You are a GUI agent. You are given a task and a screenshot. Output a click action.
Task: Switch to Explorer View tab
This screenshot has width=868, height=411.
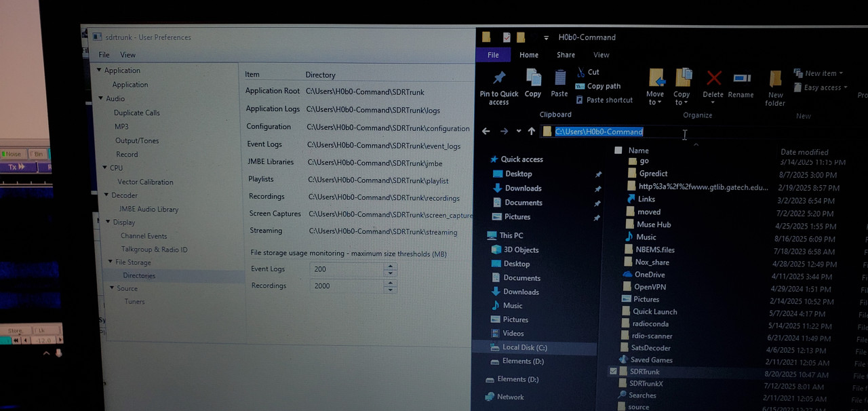(x=601, y=55)
